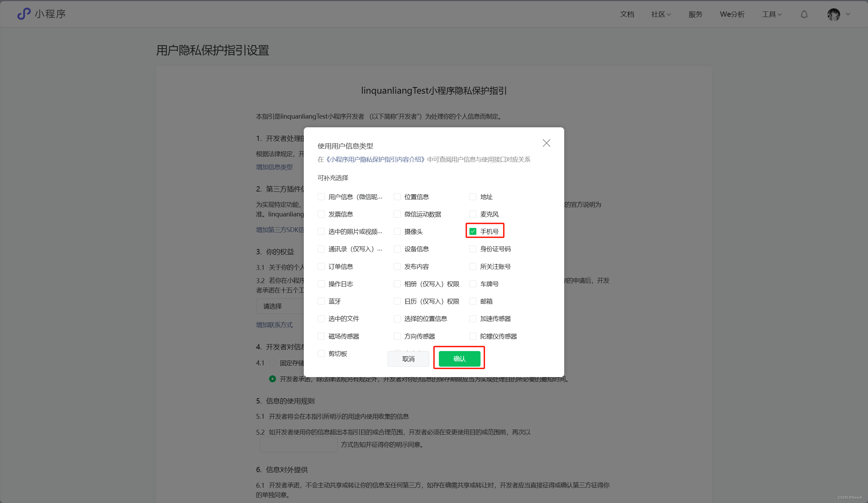Select the 开发者承诺 radio button
Image resolution: width=868 pixels, height=503 pixels.
[x=273, y=379]
